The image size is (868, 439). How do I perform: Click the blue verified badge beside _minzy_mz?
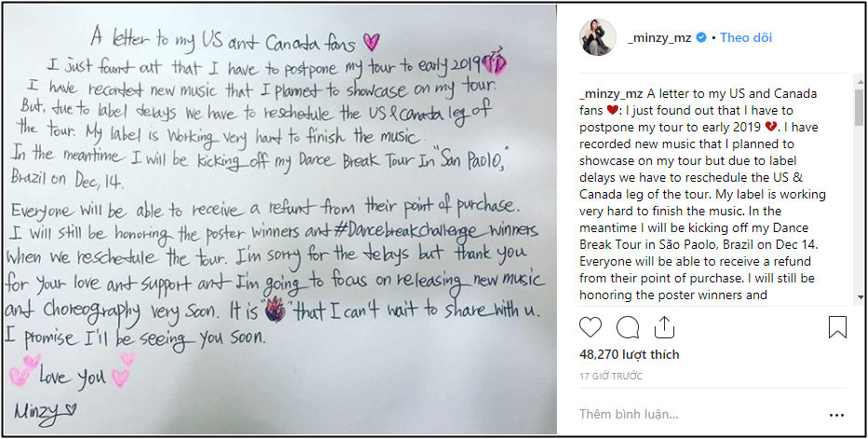coord(700,38)
